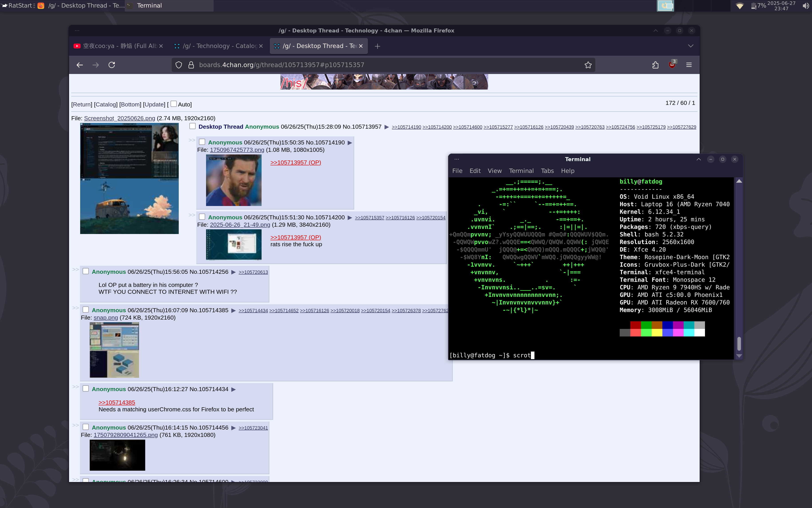Open uBlock Origin extension icon
The image size is (812, 508).
click(672, 65)
